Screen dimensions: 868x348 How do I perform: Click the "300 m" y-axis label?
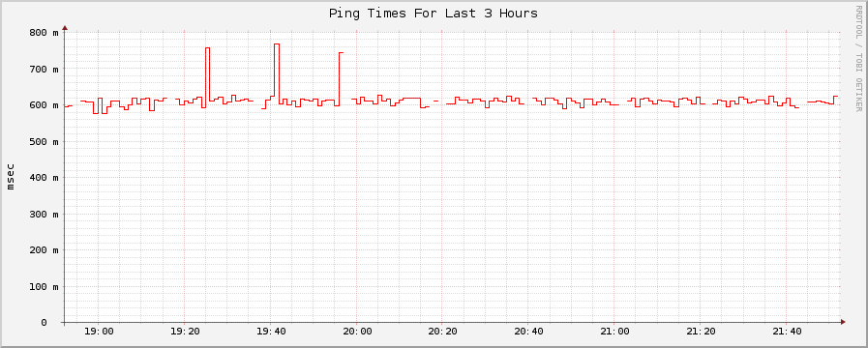click(44, 214)
